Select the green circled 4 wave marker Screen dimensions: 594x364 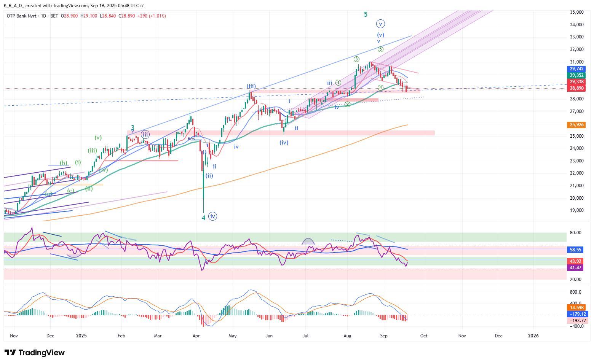click(x=380, y=88)
